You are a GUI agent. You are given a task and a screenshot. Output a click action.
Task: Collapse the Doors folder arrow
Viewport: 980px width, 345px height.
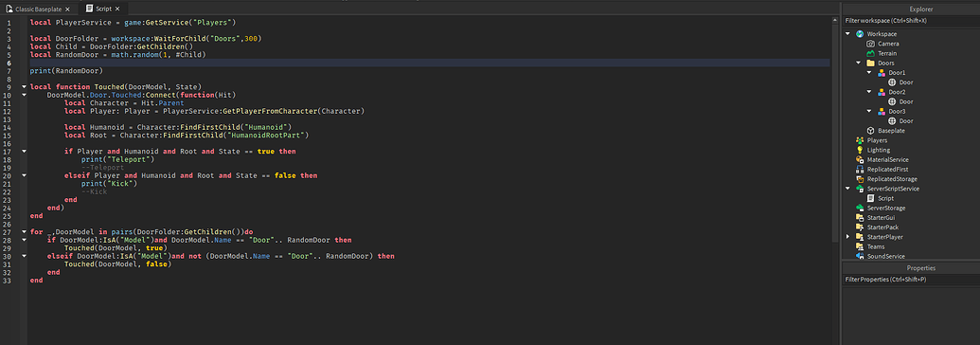(x=859, y=64)
